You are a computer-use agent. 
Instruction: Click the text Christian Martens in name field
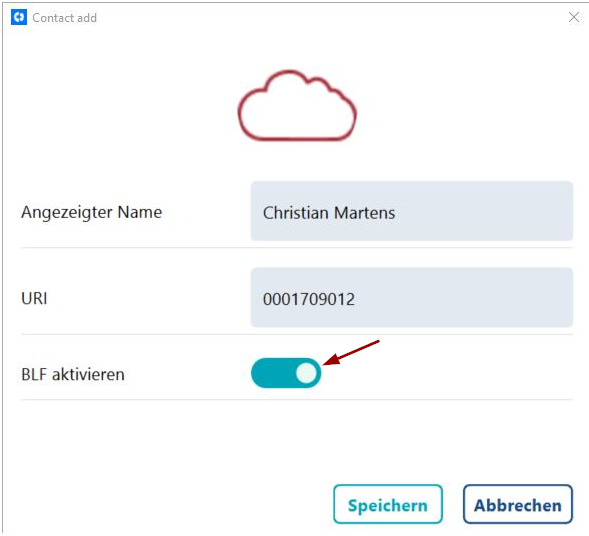tap(329, 213)
